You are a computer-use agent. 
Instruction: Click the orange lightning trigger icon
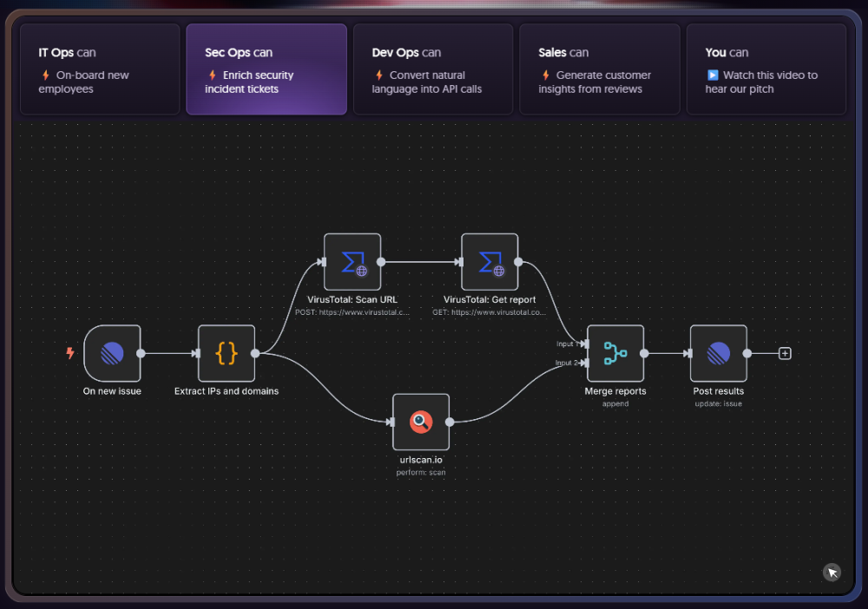click(x=70, y=353)
